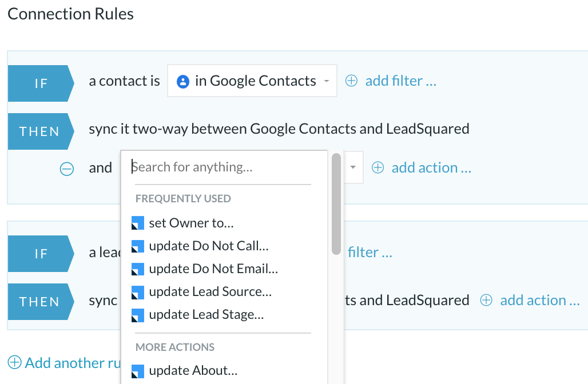Click the 'Add another rule' link
Screen dimensions: 588x384
pyautogui.click(x=73, y=363)
